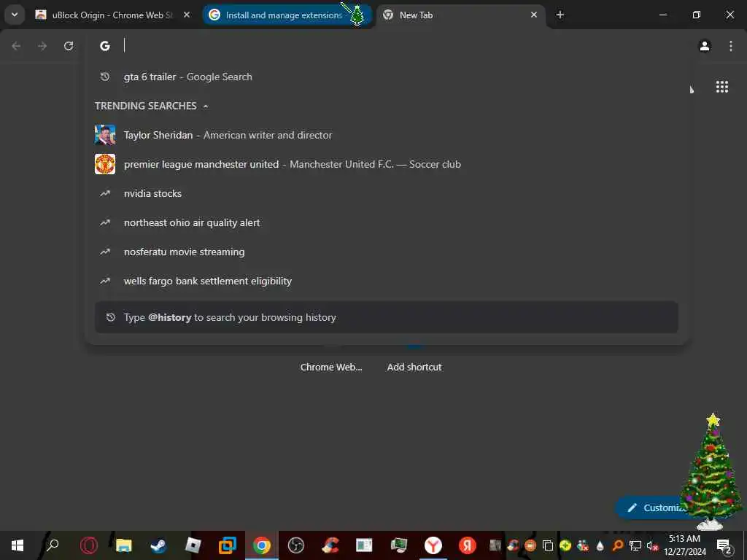747x560 pixels.
Task: Open Steam from the taskbar
Action: (158, 545)
